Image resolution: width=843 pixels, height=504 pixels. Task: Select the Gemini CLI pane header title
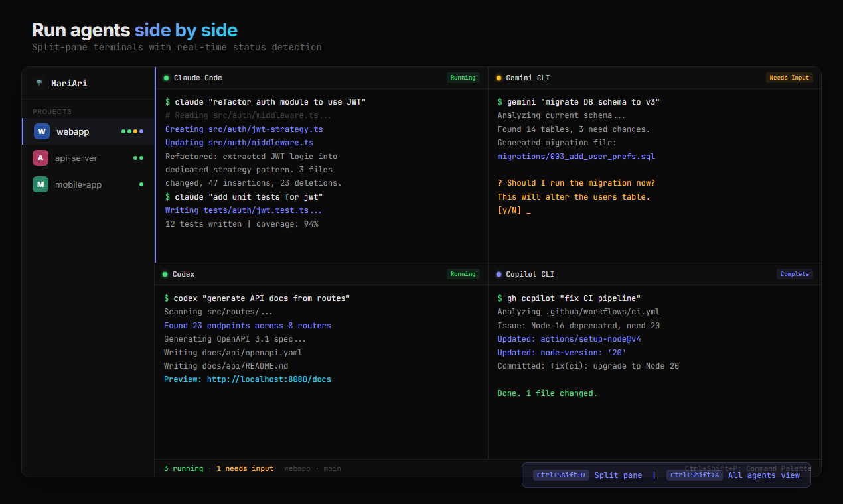pos(528,78)
